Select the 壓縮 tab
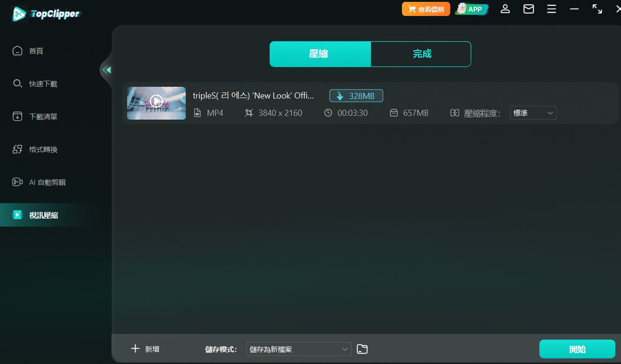Screen dimensions: 621x364 click(320, 54)
